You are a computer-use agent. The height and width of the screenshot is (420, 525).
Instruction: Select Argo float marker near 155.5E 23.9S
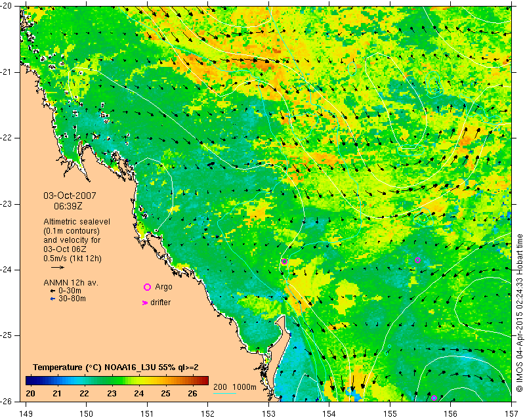[417, 261]
